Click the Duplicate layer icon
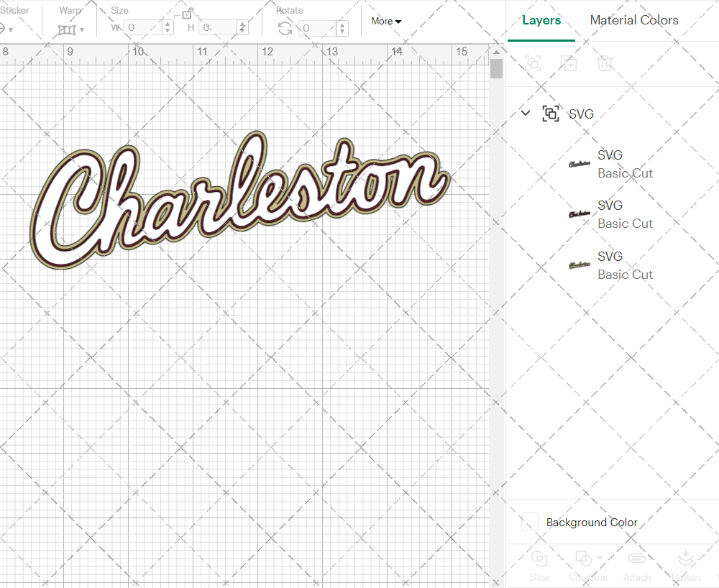 tap(569, 63)
